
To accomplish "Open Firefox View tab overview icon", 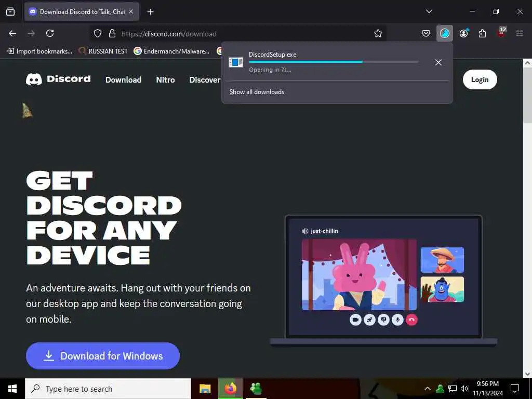I will tap(10, 11).
